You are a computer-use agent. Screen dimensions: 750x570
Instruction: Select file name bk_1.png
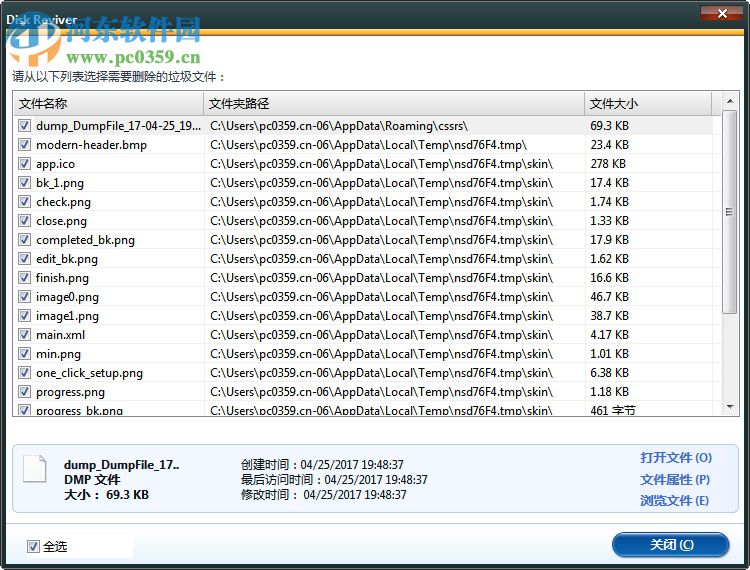(x=60, y=183)
